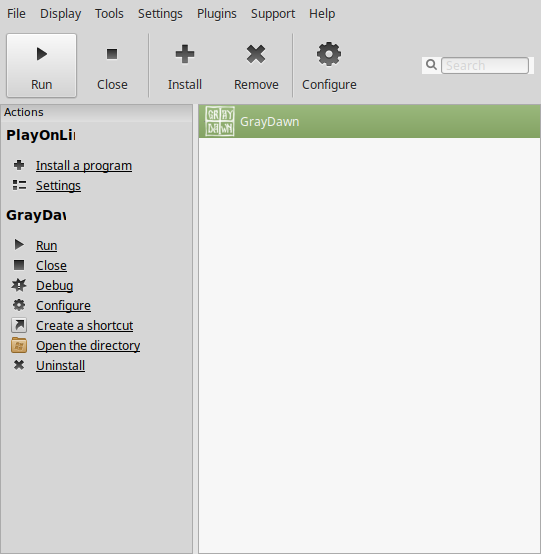
Task: Click the square icon beside Close link
Action: click(19, 265)
